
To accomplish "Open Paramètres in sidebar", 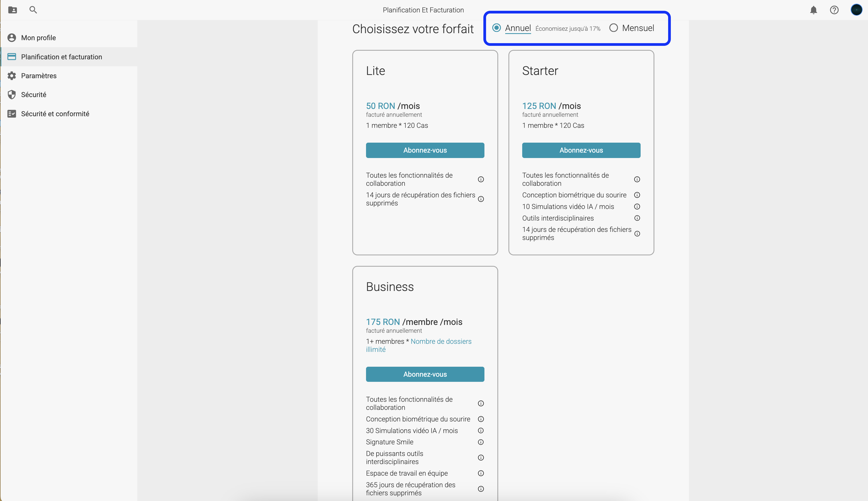I will pyautogui.click(x=39, y=76).
